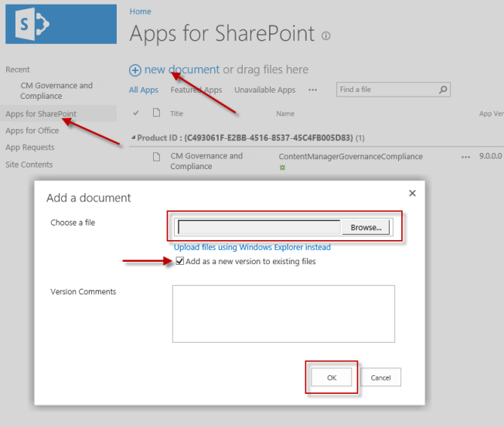
Task: Open ellipsis menu for ContentManagerGovernanceCompliance
Action: point(465,157)
